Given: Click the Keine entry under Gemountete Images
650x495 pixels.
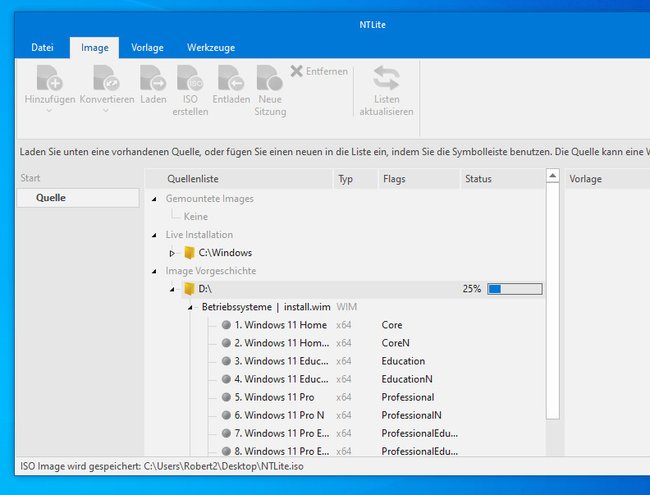Looking at the screenshot, I should pyautogui.click(x=196, y=216).
